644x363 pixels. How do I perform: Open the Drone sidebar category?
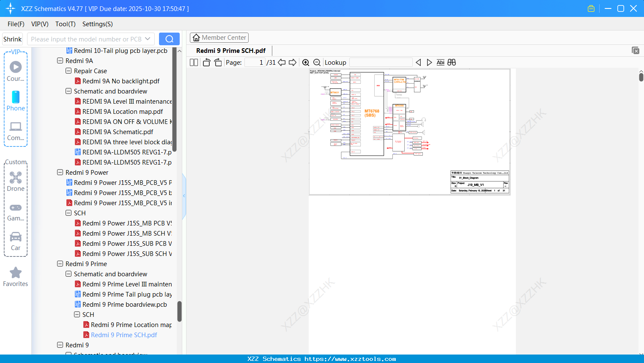(16, 182)
